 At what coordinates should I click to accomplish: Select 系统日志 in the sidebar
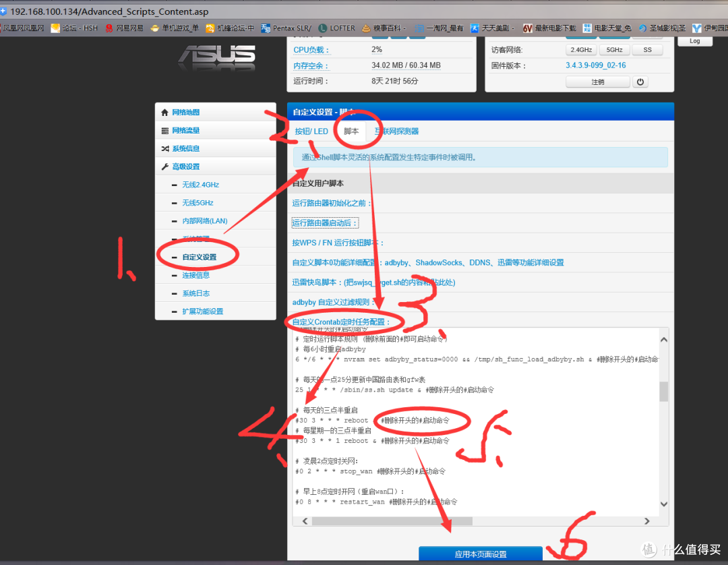pos(195,293)
